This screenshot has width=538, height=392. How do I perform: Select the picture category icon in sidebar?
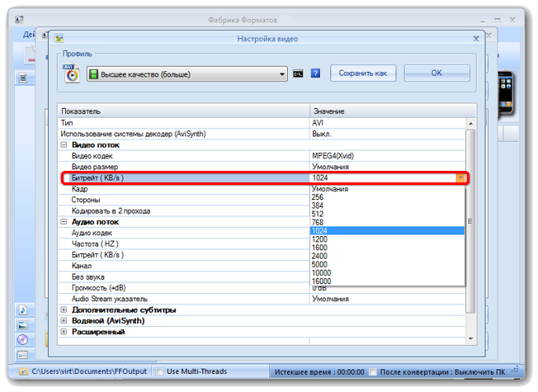[x=23, y=325]
